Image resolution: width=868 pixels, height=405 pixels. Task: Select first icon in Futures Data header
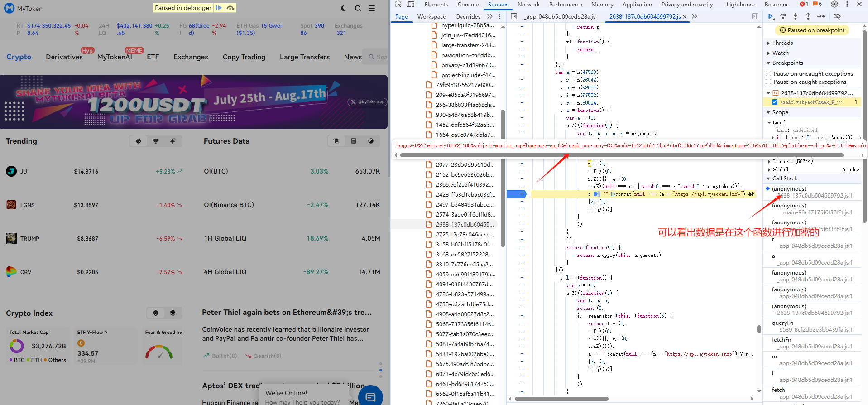coord(336,141)
